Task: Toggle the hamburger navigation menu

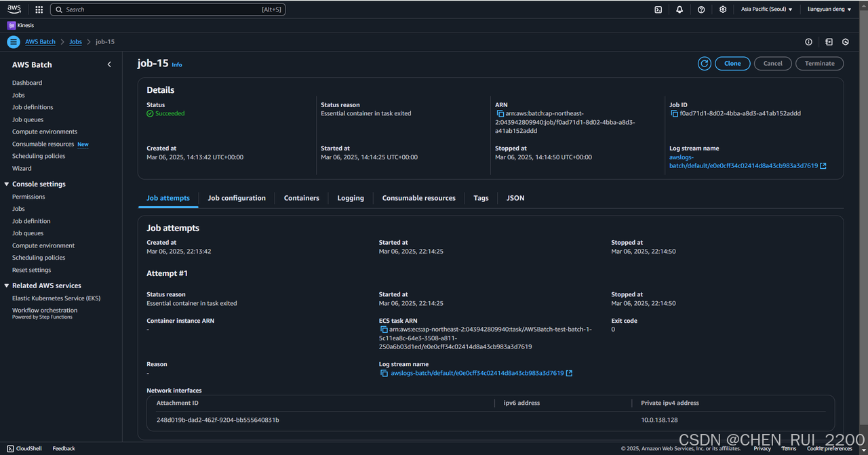Action: click(x=13, y=42)
